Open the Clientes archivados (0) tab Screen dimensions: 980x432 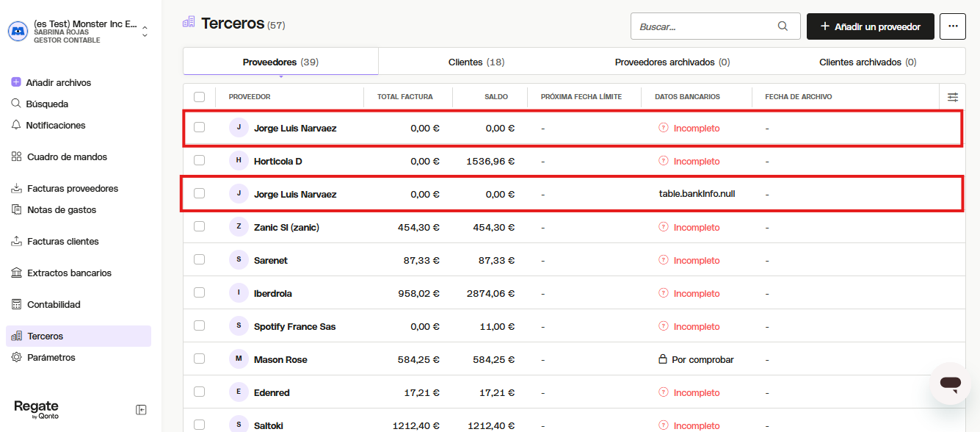point(868,62)
